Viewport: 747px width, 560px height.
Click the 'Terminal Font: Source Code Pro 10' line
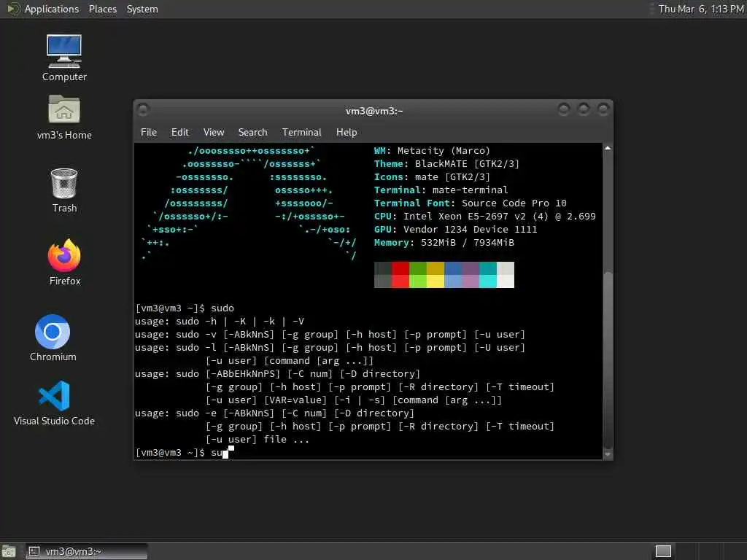pyautogui.click(x=471, y=203)
